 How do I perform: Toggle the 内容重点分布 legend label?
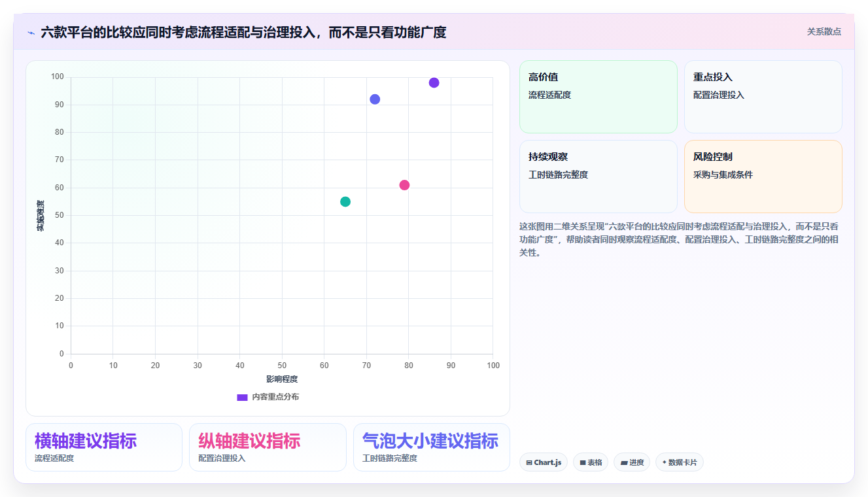(275, 397)
